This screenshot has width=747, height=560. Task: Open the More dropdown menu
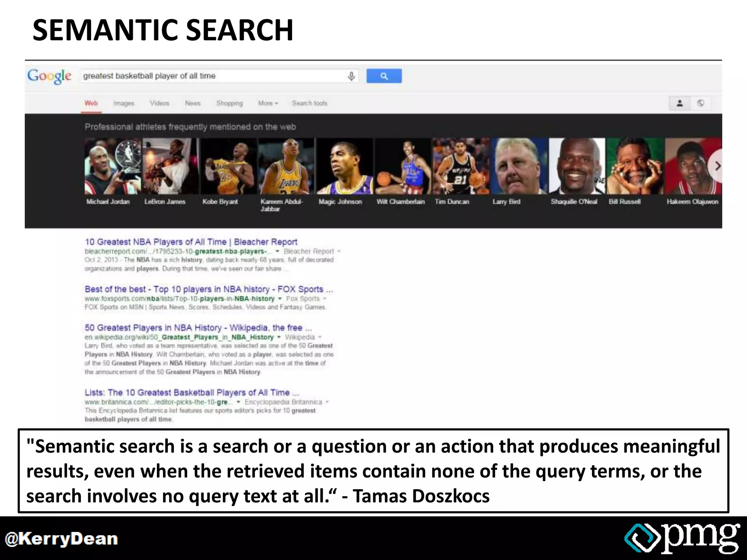coord(268,103)
